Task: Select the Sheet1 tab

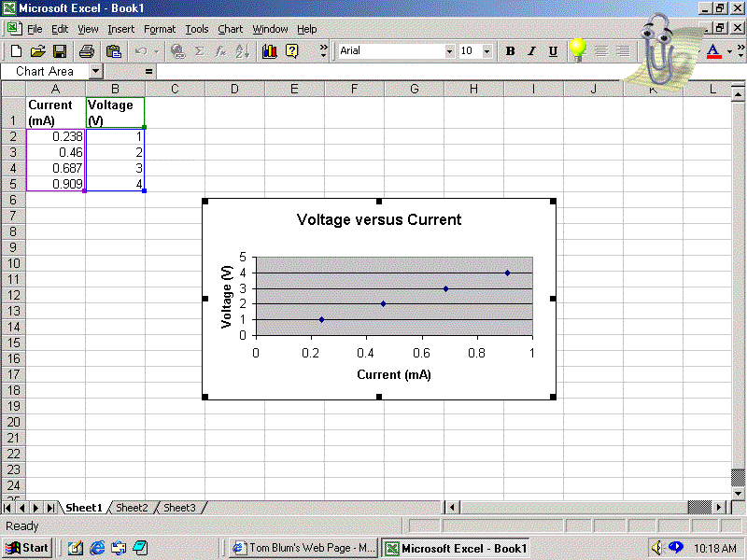Action: (x=84, y=508)
